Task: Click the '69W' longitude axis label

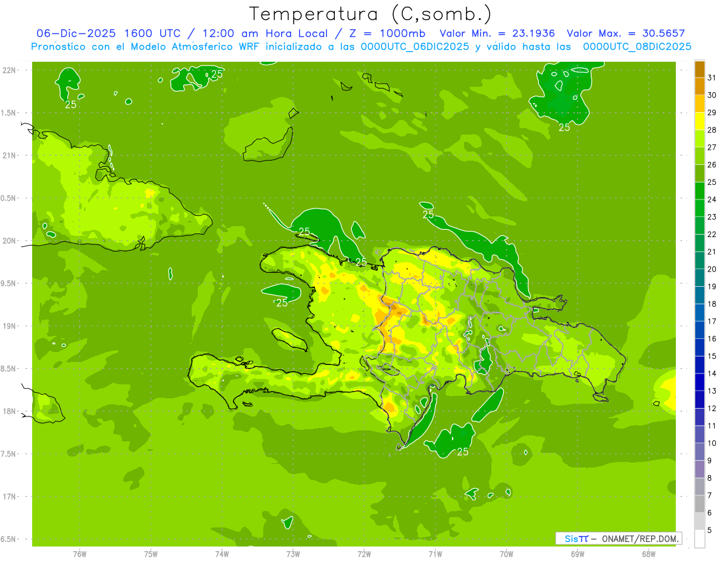Action: [578, 554]
